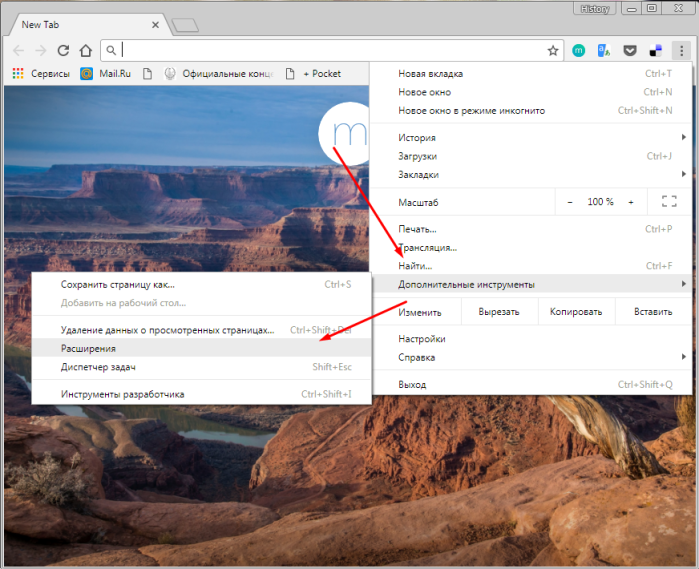The width and height of the screenshot is (699, 569).
Task: Open Настройки from the menu
Action: 530,339
